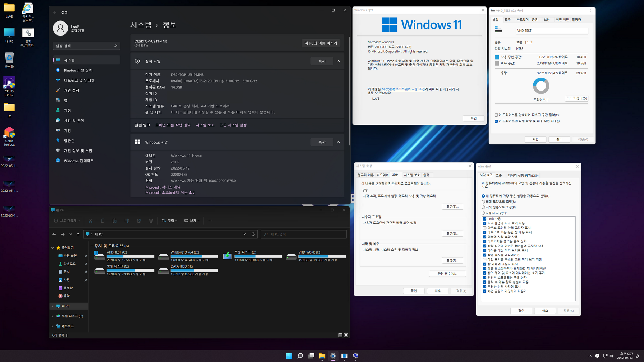This screenshot has height=362, width=644.
Task: Uncheck the Peek 사용 checkbox
Action: click(485, 219)
